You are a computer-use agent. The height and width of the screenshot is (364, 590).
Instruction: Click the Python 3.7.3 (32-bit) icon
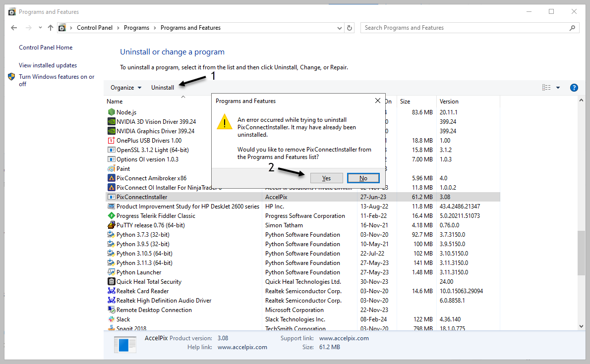pyautogui.click(x=112, y=234)
